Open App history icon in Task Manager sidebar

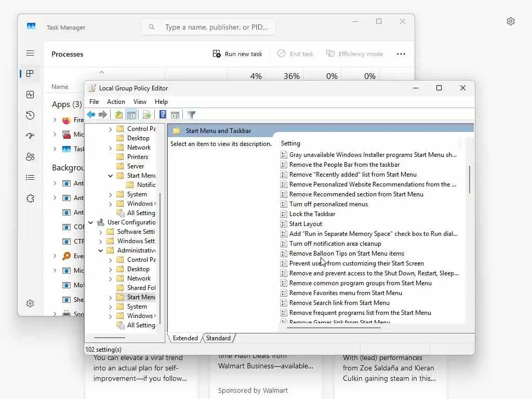point(30,115)
